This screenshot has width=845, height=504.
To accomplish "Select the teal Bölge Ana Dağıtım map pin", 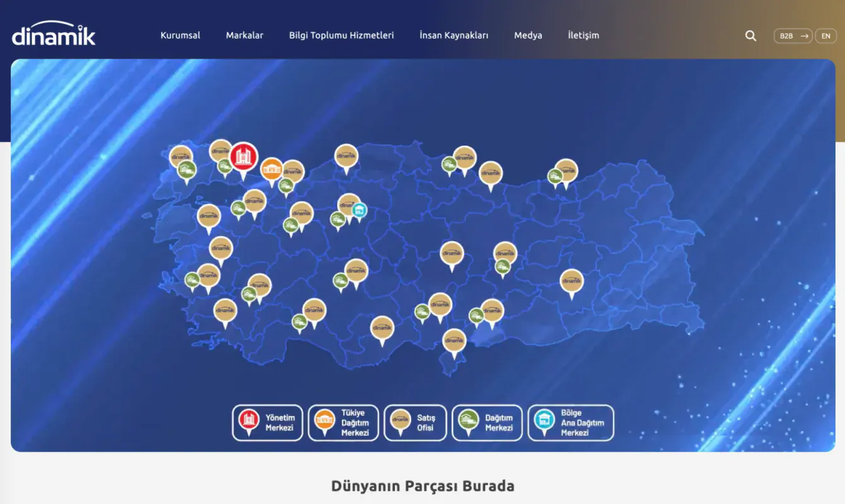I will pyautogui.click(x=359, y=211).
